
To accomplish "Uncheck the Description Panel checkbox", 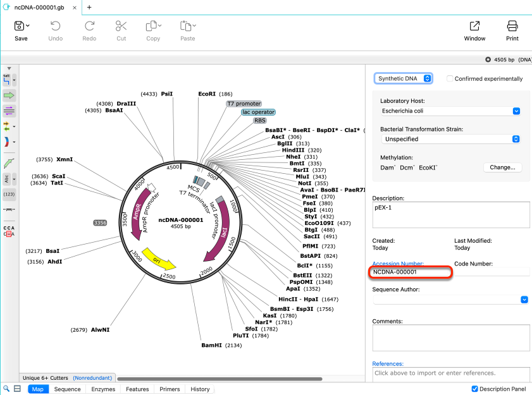I will pyautogui.click(x=474, y=389).
